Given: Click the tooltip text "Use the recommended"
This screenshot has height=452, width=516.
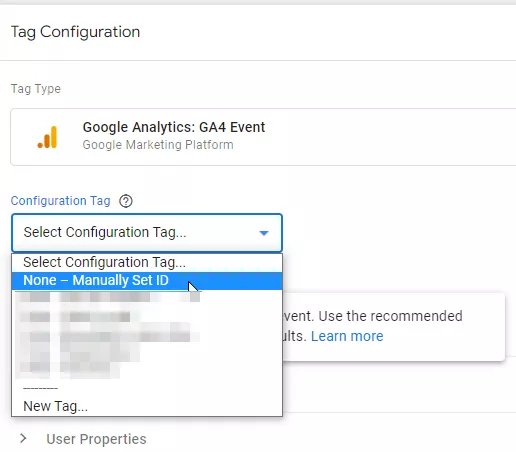Looking at the screenshot, I should coord(390,316).
